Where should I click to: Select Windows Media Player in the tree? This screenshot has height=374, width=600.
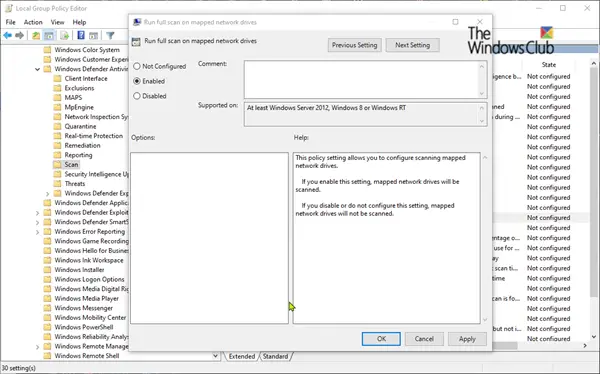point(86,299)
